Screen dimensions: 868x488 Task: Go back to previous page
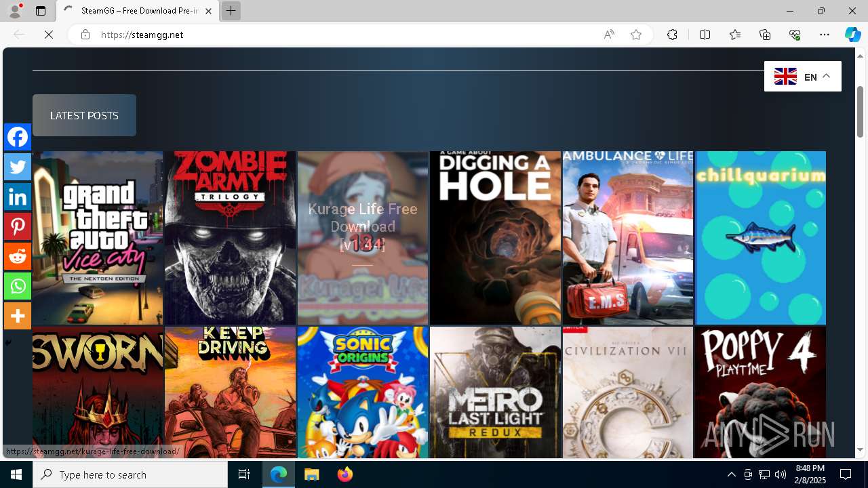point(19,35)
